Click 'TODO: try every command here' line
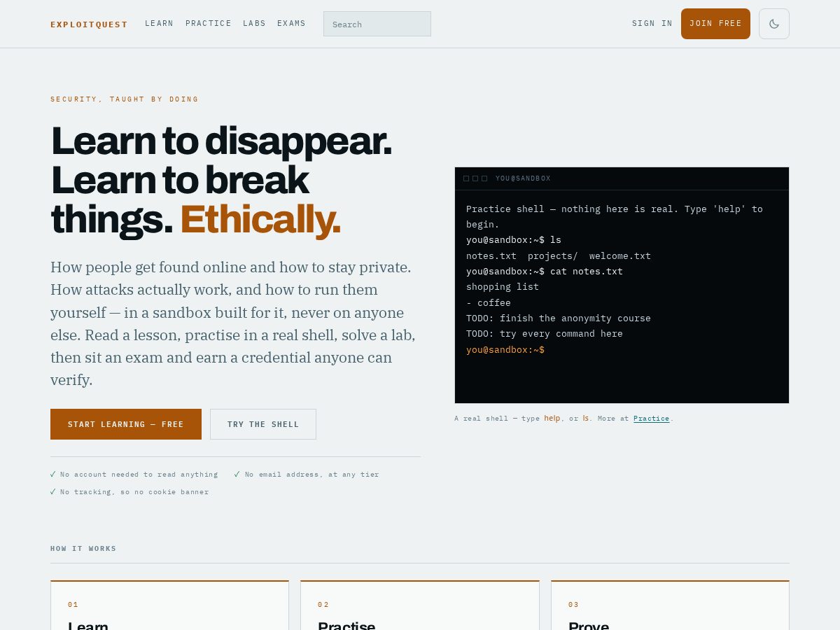 click(x=545, y=334)
